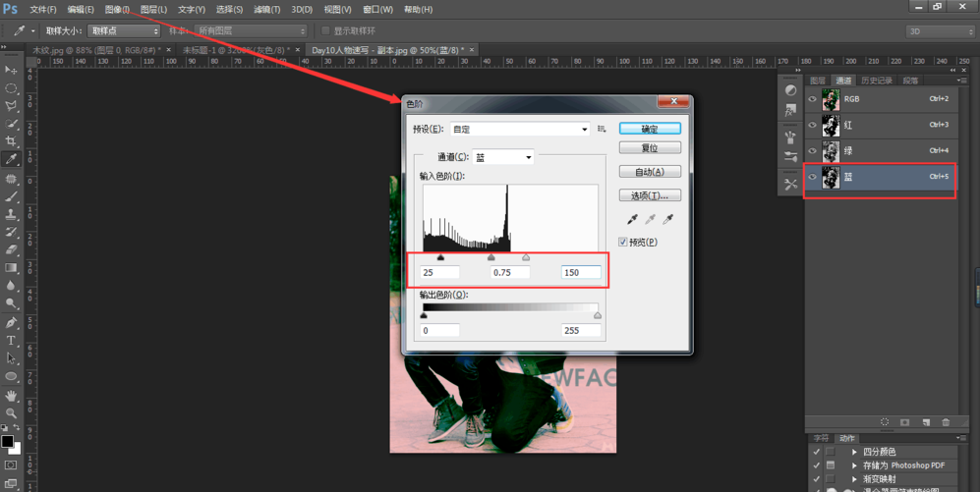Select the Horizontal Type tool

point(11,341)
